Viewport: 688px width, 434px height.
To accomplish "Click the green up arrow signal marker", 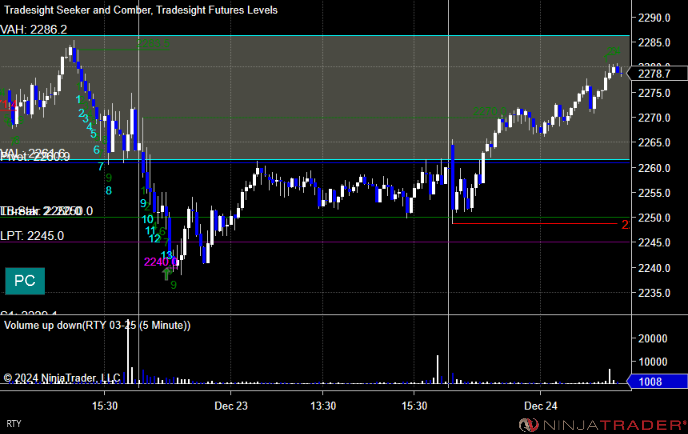I will pyautogui.click(x=166, y=275).
